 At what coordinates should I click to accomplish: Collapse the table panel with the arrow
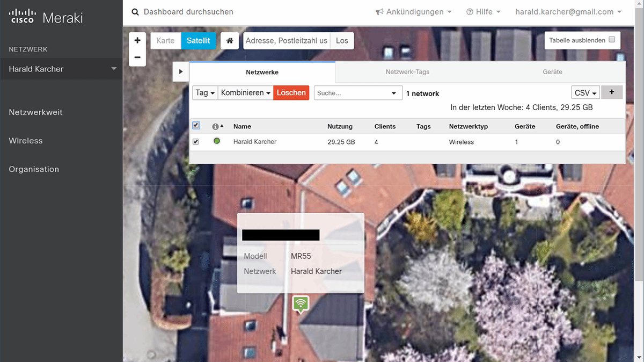(x=181, y=71)
